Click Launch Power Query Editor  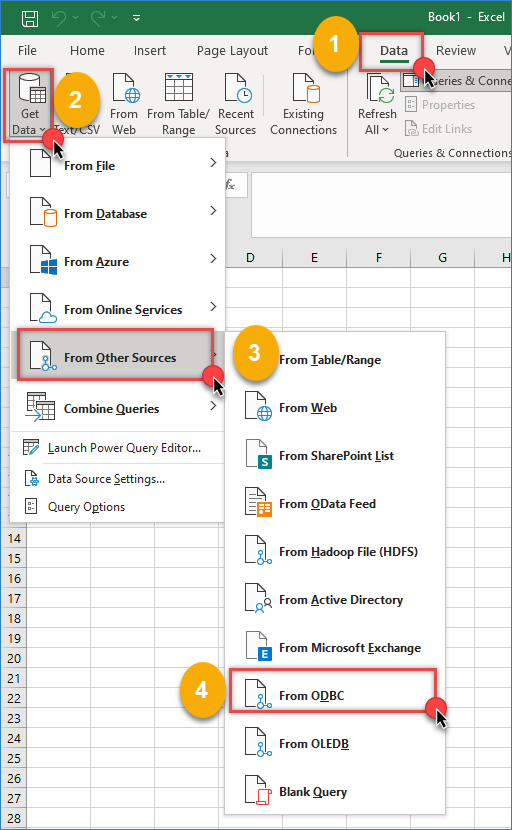click(118, 448)
